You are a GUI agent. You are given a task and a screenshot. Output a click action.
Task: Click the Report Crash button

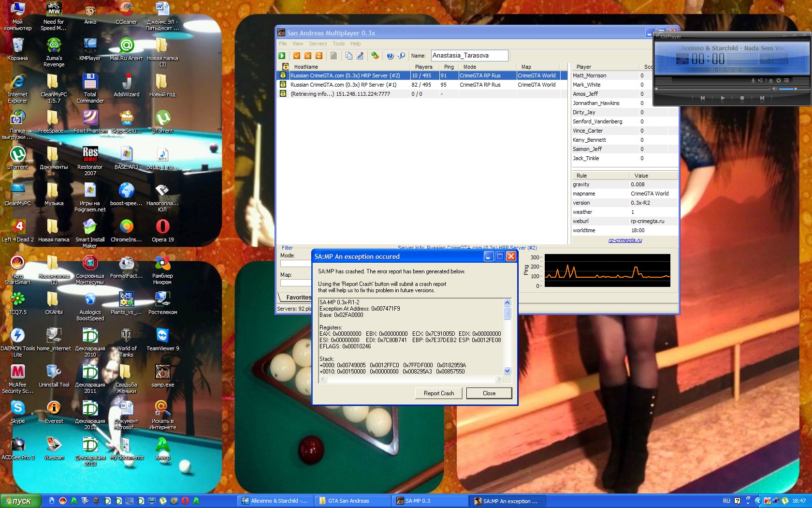coord(439,393)
